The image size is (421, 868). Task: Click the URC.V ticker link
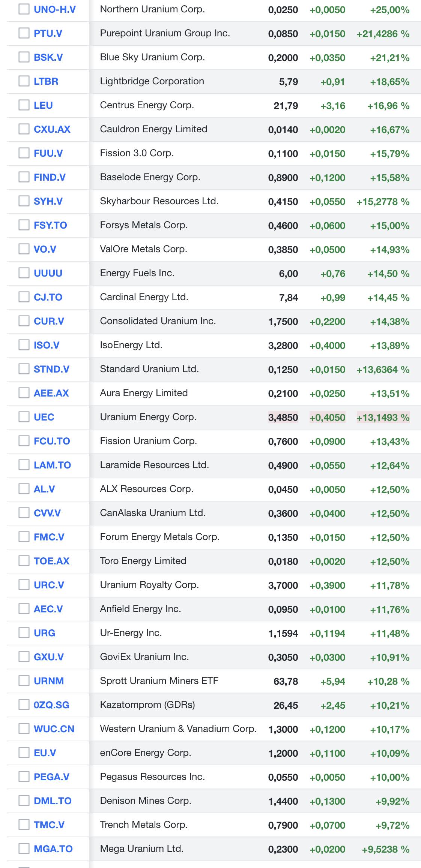(49, 585)
